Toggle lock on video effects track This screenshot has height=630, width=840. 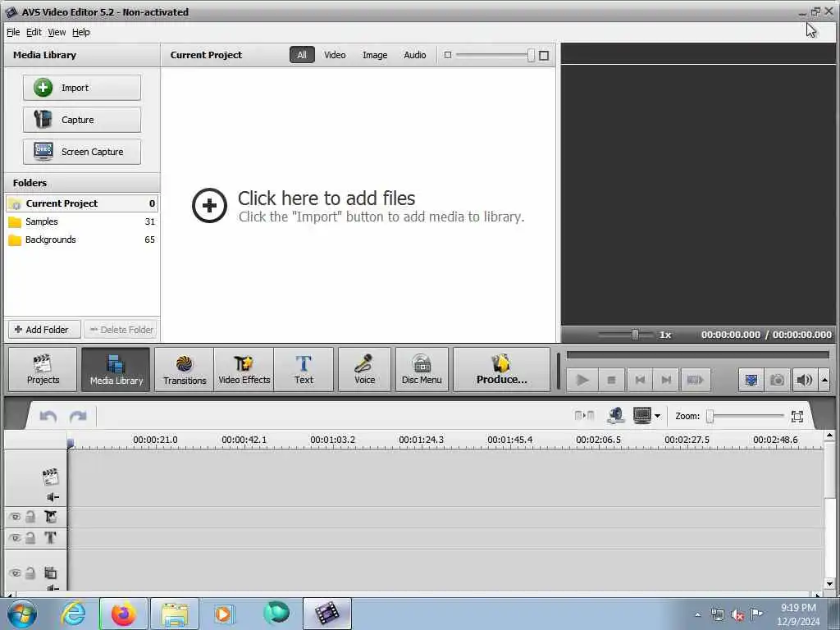coord(30,517)
